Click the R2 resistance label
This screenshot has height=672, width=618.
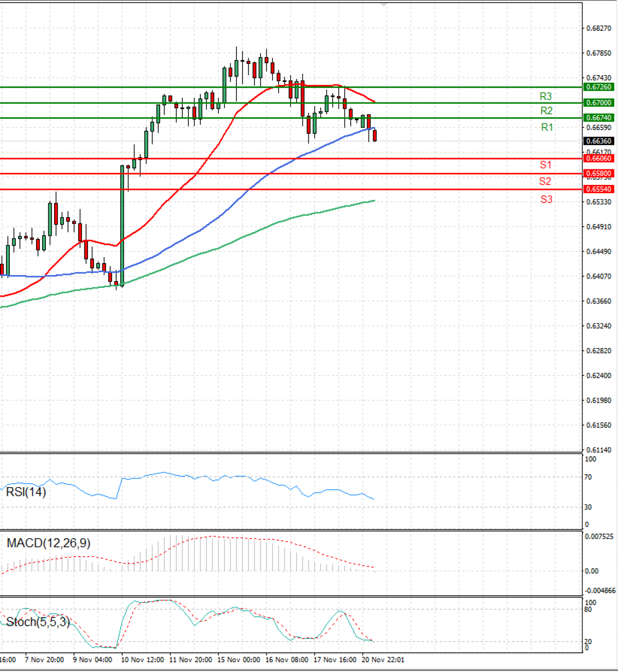tap(546, 111)
